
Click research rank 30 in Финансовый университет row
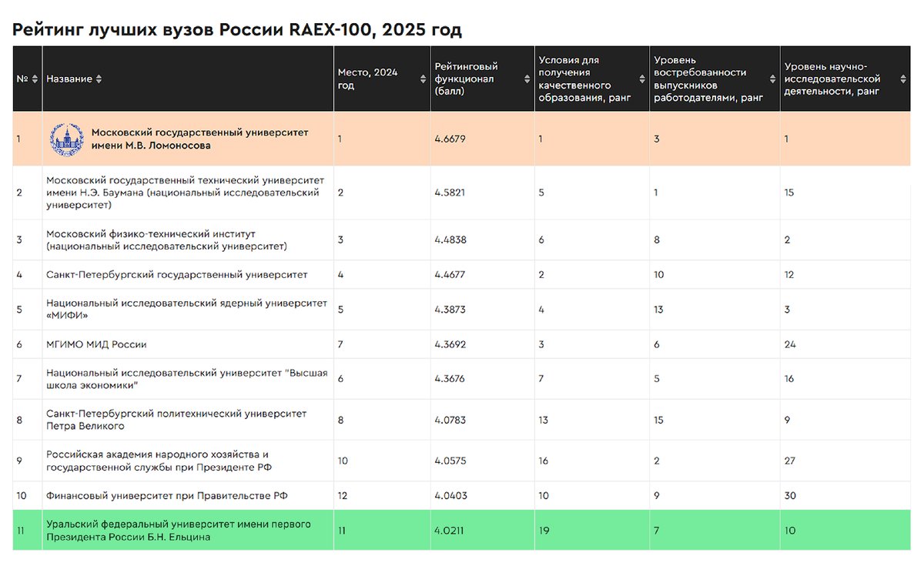click(790, 495)
